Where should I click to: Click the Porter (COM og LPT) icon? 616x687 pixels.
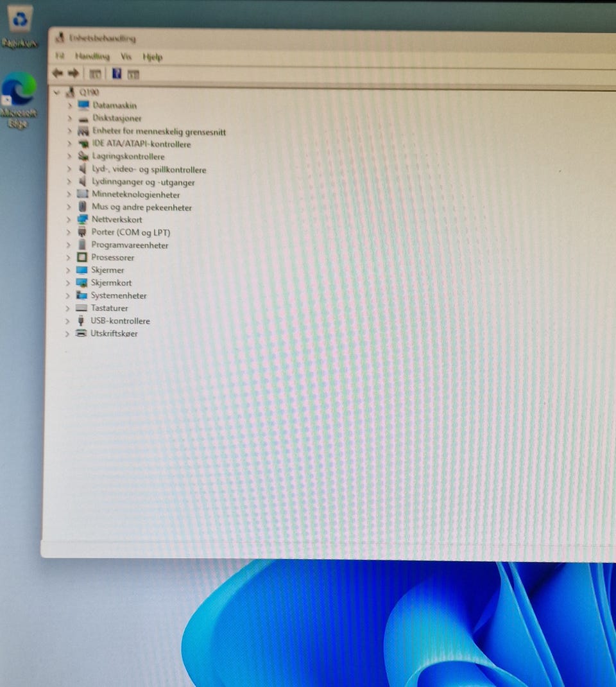coord(82,231)
